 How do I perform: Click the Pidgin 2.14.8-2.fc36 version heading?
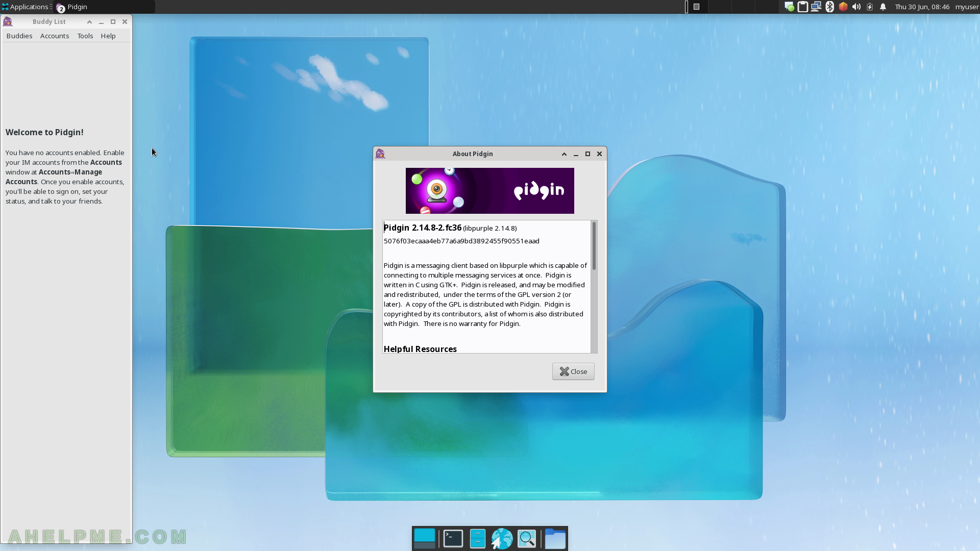coord(423,228)
